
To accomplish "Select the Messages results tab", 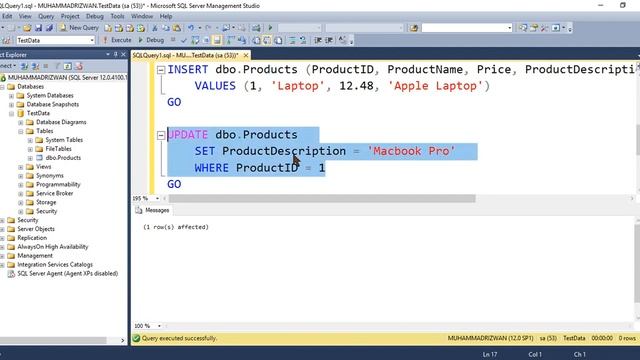I will tap(153, 210).
